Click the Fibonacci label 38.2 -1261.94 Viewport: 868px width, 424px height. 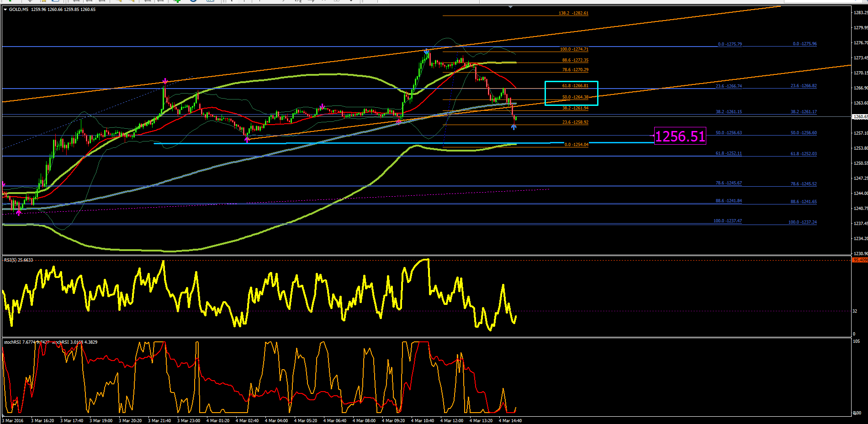(x=575, y=108)
